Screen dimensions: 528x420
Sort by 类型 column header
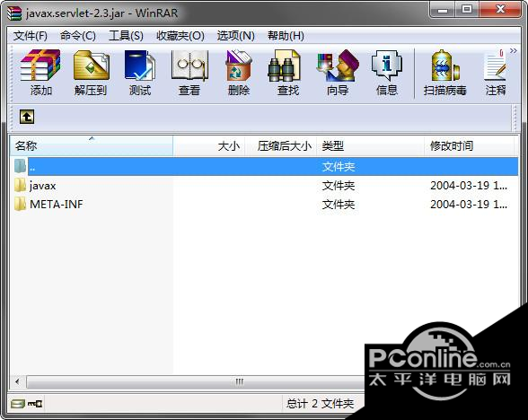[x=370, y=145]
